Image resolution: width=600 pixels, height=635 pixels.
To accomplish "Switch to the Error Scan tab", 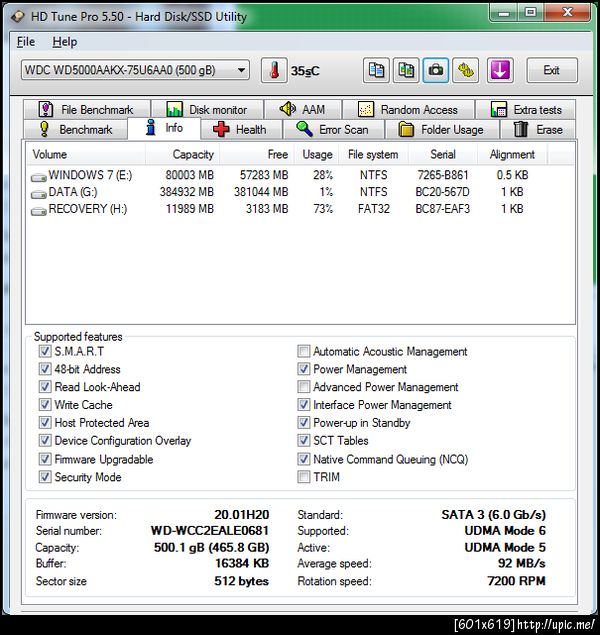I will (x=333, y=130).
